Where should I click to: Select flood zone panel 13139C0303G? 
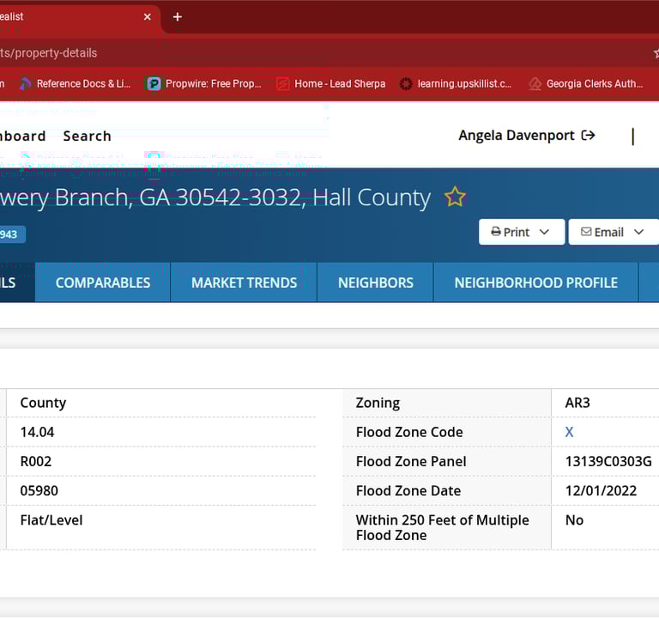pyautogui.click(x=608, y=461)
